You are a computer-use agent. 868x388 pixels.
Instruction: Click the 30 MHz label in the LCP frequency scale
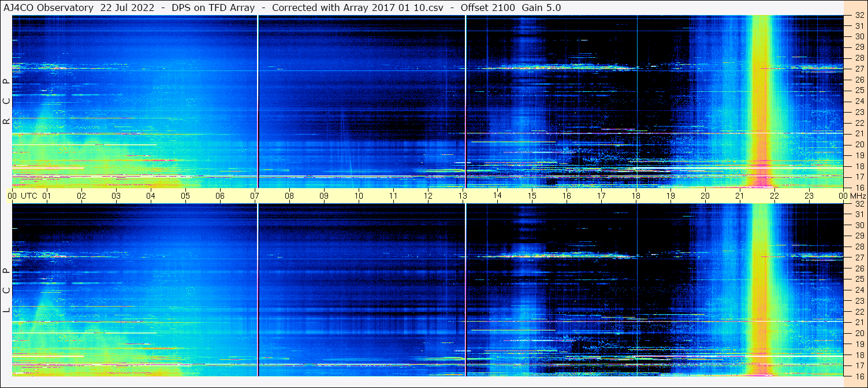point(859,225)
